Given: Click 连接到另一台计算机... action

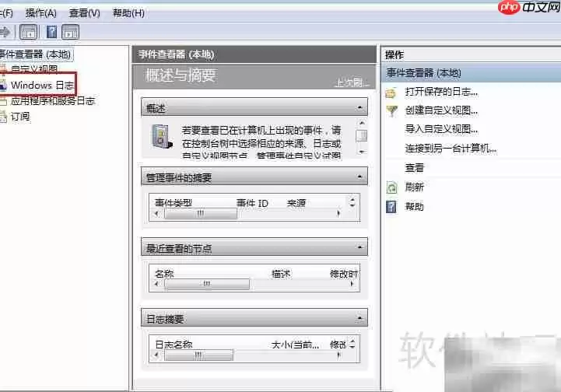Looking at the screenshot, I should (451, 148).
